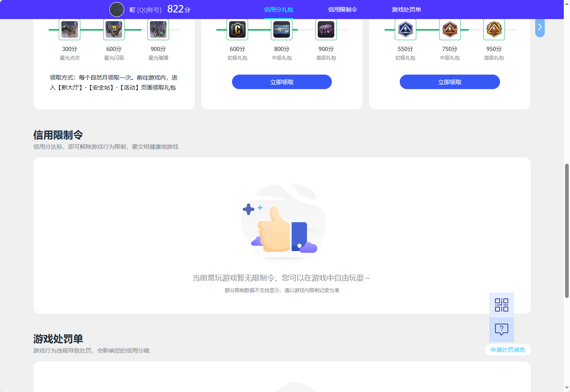Screen dimensions: 570x392
Task: Select the 900分 高级礼包 chest icon
Action: [x=326, y=29]
